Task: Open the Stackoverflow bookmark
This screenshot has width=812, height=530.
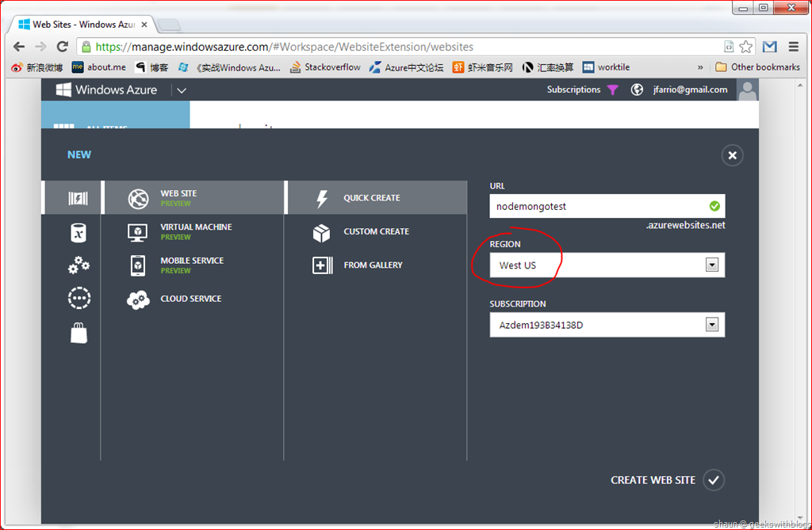Action: tap(325, 67)
